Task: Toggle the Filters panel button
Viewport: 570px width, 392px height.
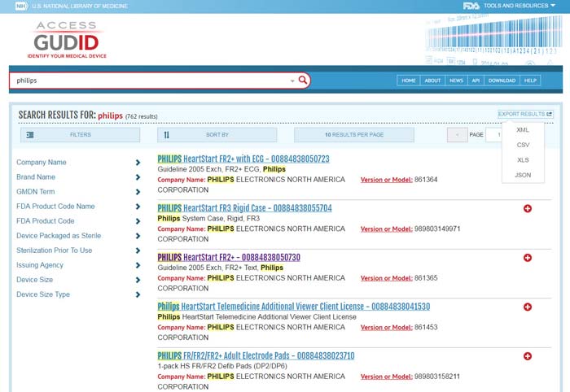Action: (80, 135)
